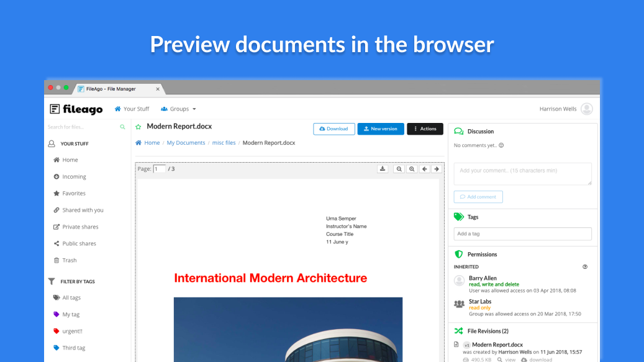This screenshot has width=644, height=362.
Task: Click the New version button
Action: 381,129
